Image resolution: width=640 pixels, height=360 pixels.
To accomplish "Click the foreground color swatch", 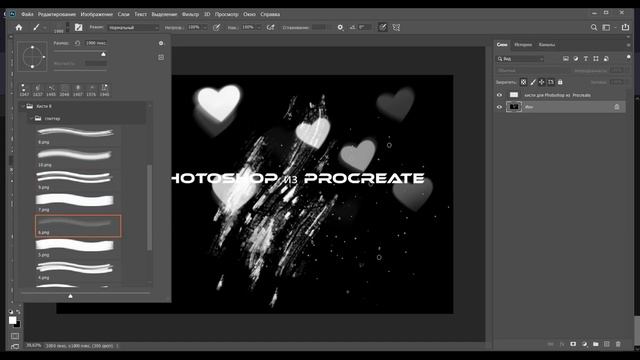I will click(x=12, y=320).
